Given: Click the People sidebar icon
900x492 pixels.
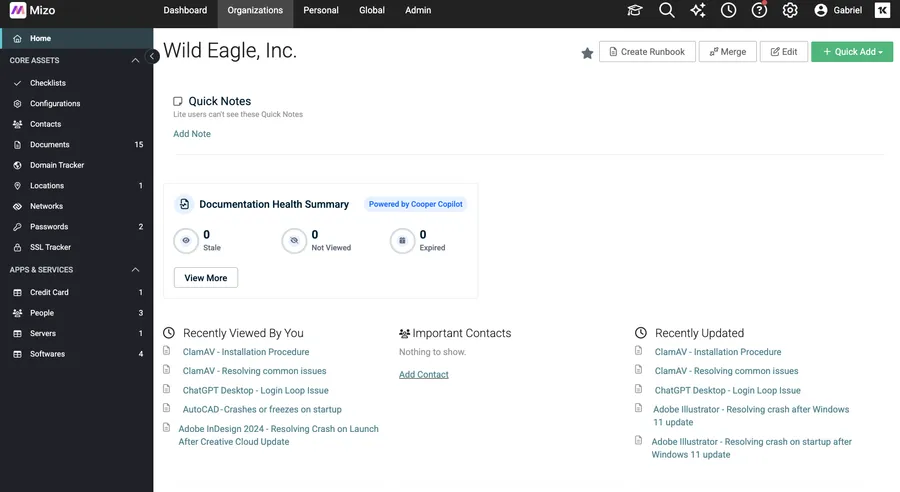Looking at the screenshot, I should click(x=17, y=313).
